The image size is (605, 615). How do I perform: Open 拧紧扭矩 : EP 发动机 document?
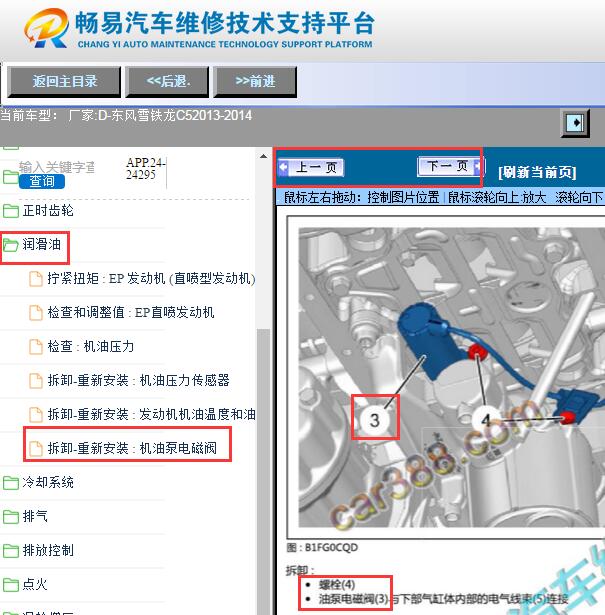coord(151,278)
